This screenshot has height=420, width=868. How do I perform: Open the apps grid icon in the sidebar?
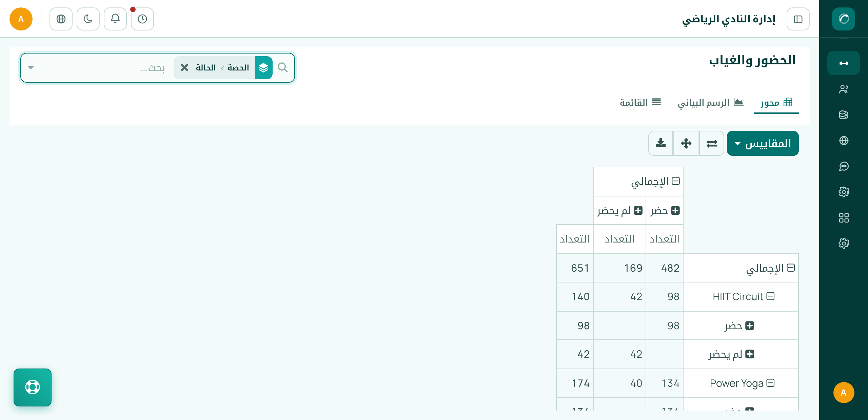coord(843,218)
